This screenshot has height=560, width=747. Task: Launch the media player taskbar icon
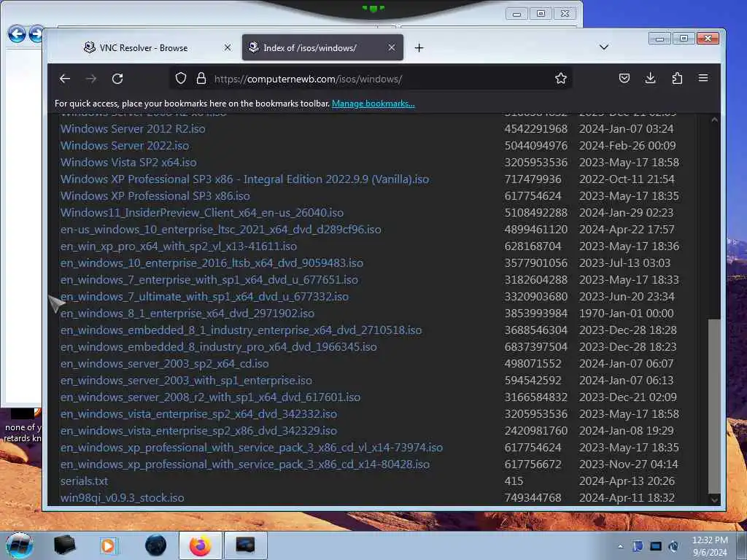pos(108,545)
